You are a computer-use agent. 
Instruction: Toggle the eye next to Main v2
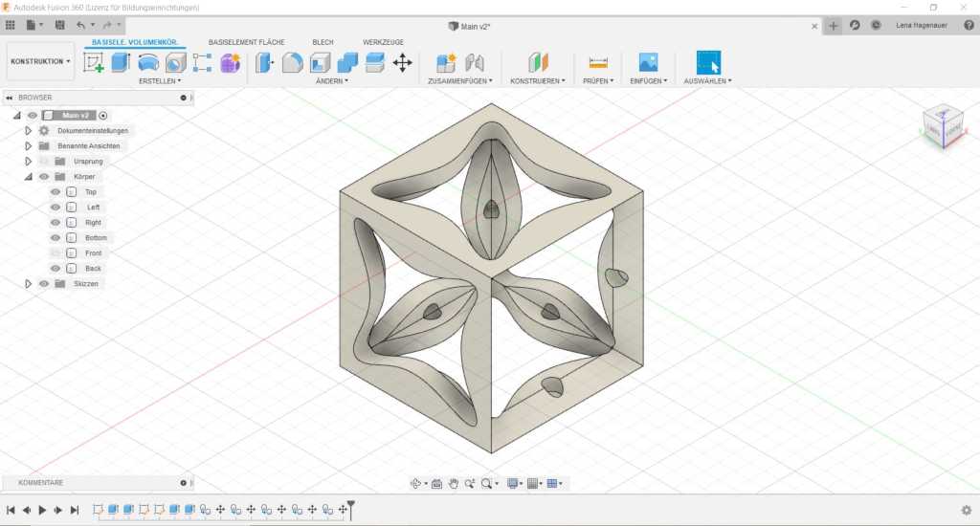click(x=33, y=115)
